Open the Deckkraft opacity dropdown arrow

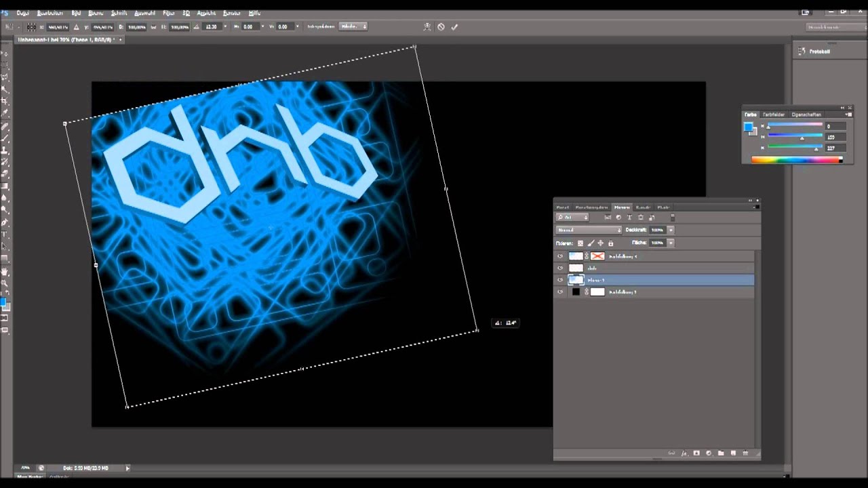click(x=671, y=230)
